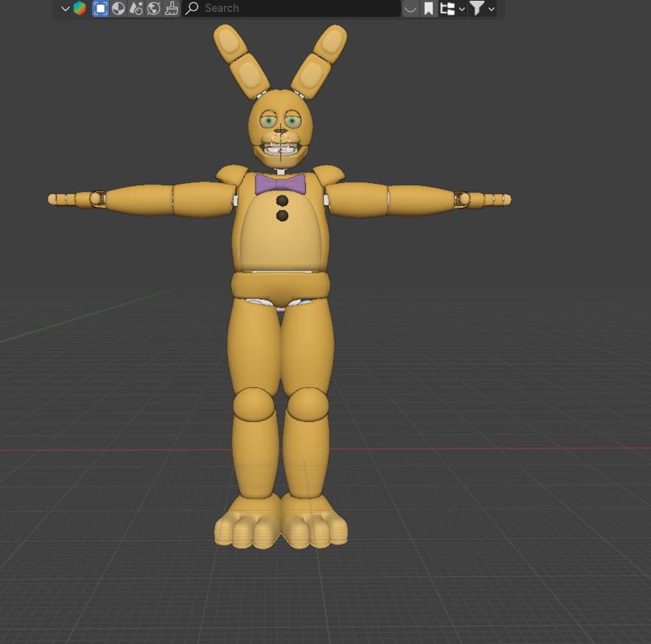
Task: Toggle the paint brush filter icon
Action: pos(171,8)
